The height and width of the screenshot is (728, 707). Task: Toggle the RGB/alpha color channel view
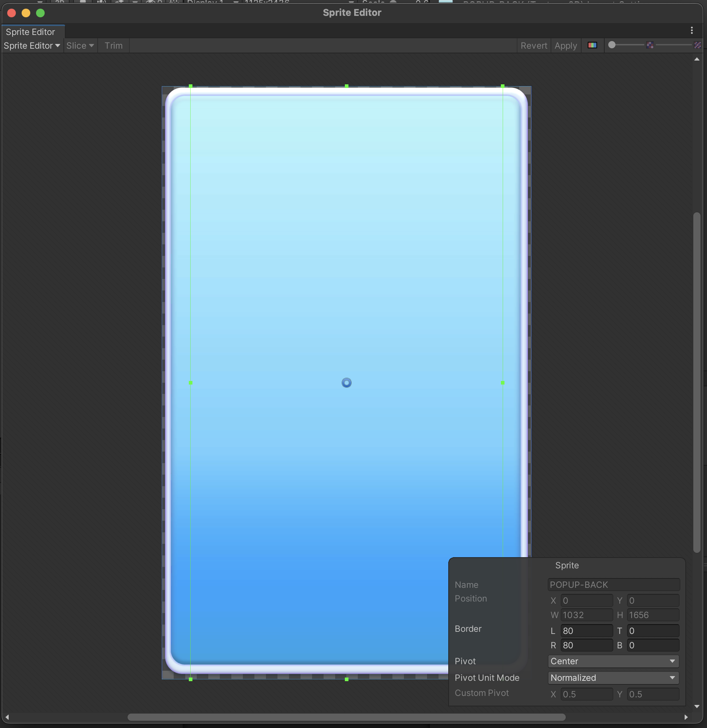pos(592,45)
